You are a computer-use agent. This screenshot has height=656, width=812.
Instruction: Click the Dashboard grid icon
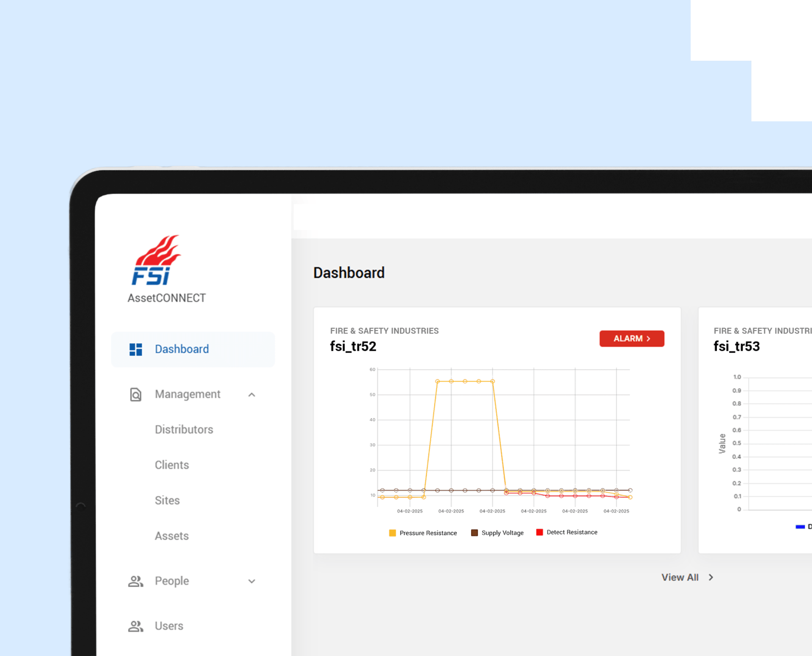[x=136, y=350]
